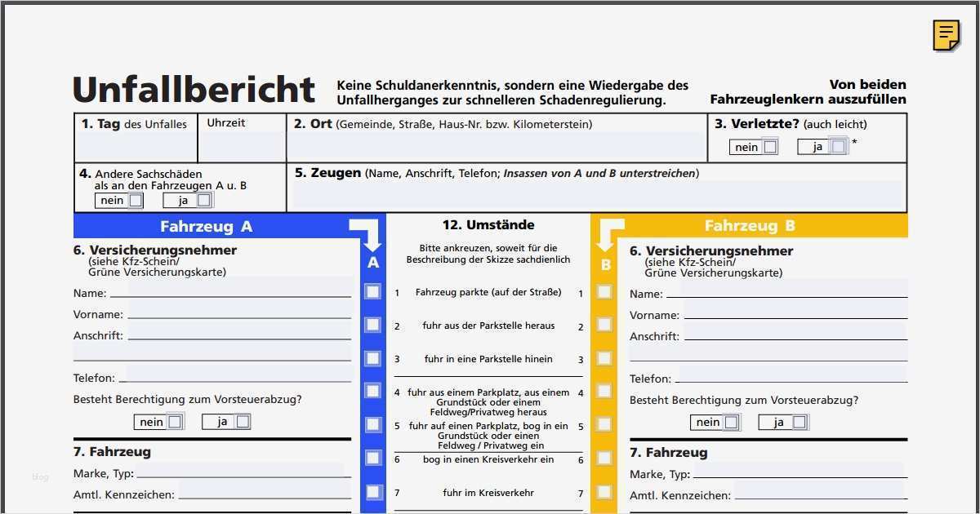The height and width of the screenshot is (514, 980).
Task: Check box A for circumstance 5 Parkplatz ein
Action: click(372, 424)
